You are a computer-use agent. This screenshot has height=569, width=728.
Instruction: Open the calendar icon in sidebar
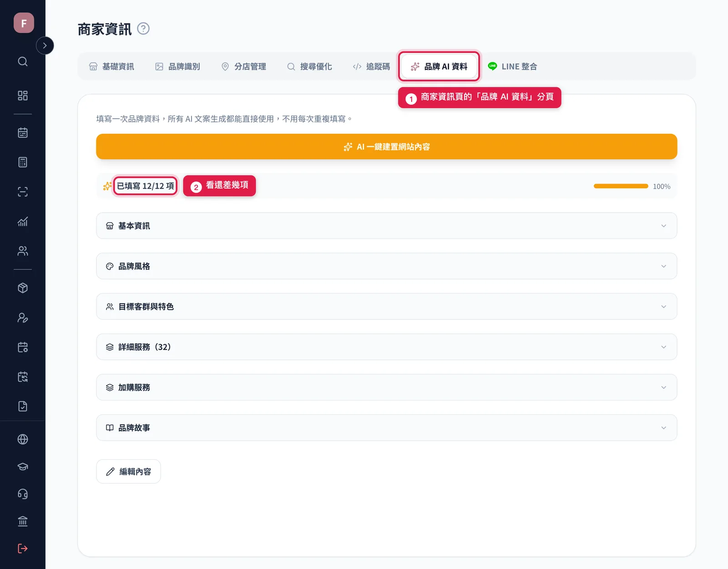click(x=23, y=133)
